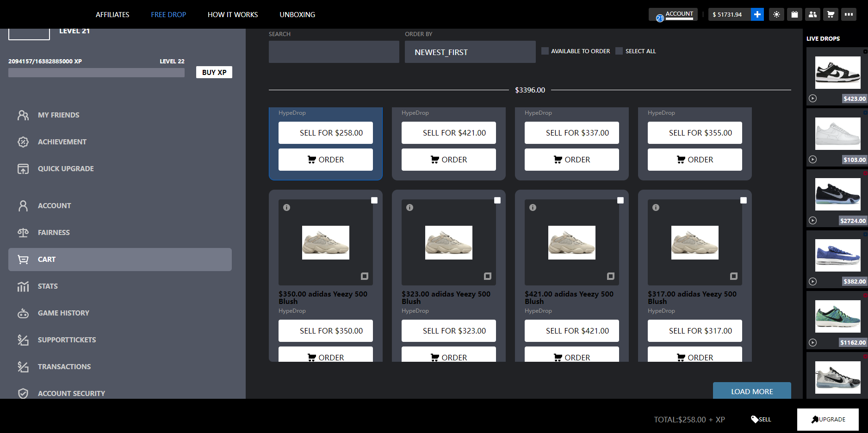Open the Free Drop page
The image size is (868, 433).
(x=168, y=14)
